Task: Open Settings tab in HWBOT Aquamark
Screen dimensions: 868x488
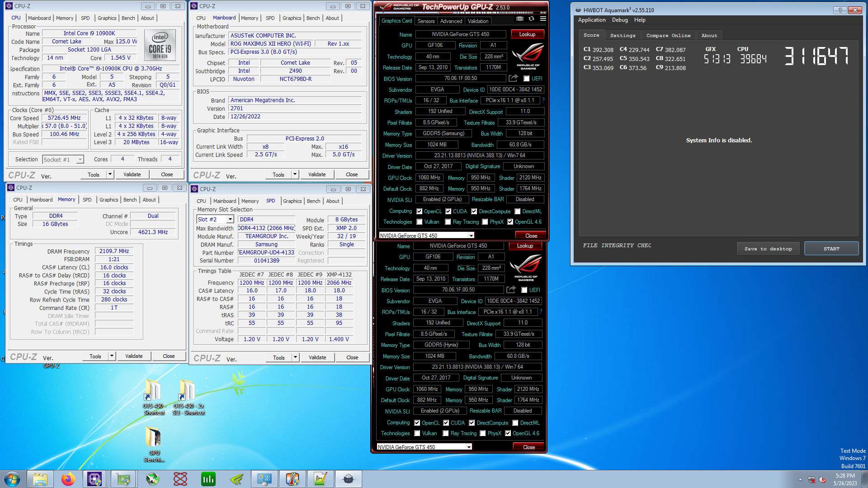Action: pos(623,36)
